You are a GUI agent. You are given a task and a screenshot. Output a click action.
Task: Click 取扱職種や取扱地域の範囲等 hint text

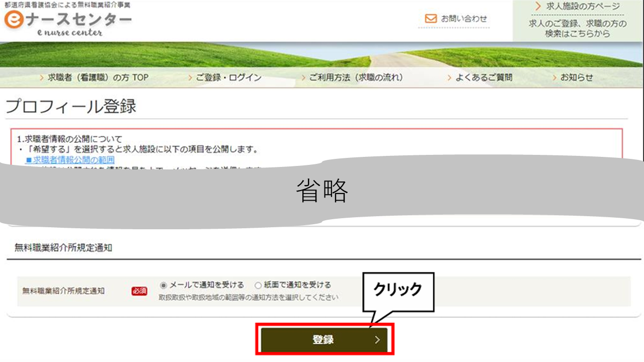pos(249,297)
